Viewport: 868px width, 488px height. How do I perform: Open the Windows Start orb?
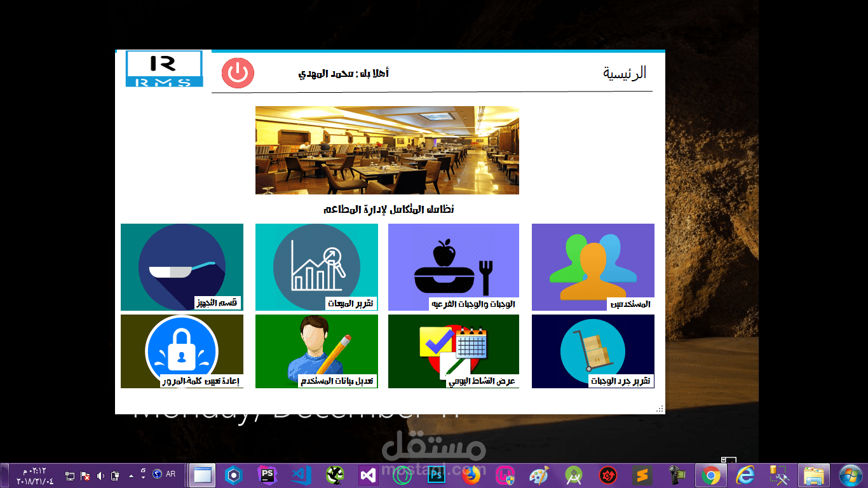click(850, 475)
